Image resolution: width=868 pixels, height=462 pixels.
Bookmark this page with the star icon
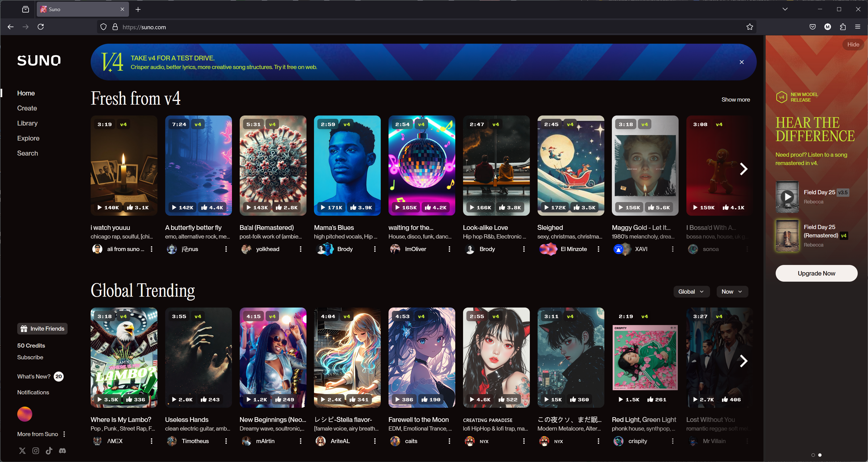(750, 27)
